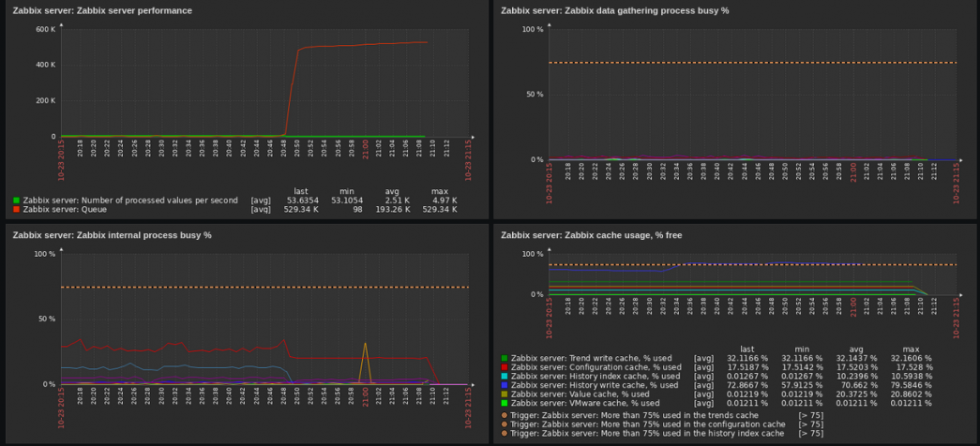Image resolution: width=980 pixels, height=446 pixels.
Task: Click the History write cache max value 79.5846 %
Action: pos(911,385)
